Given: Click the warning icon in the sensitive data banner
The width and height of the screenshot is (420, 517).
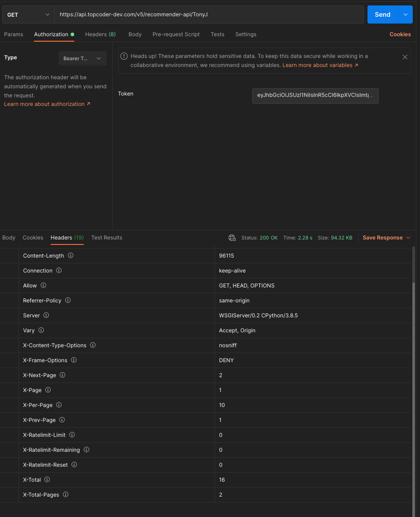Looking at the screenshot, I should (124, 56).
